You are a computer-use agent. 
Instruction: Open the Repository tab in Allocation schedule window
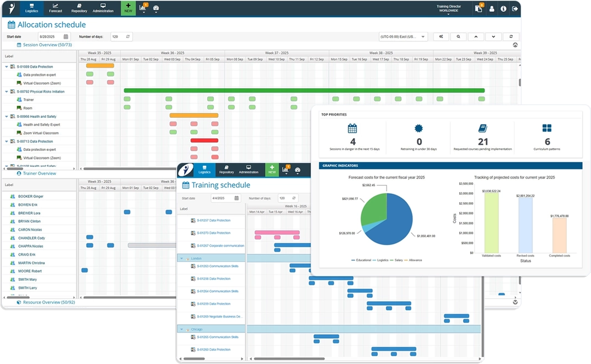click(79, 8)
